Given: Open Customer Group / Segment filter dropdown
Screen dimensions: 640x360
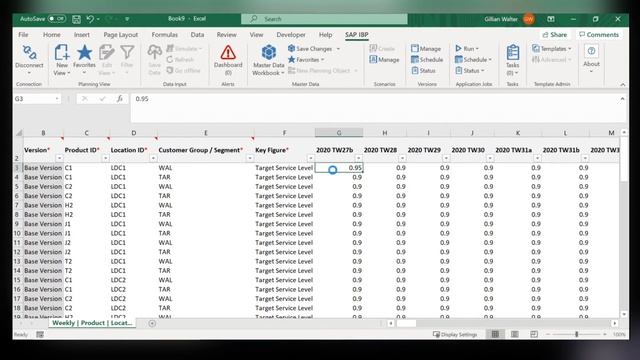Looking at the screenshot, I should [x=250, y=158].
